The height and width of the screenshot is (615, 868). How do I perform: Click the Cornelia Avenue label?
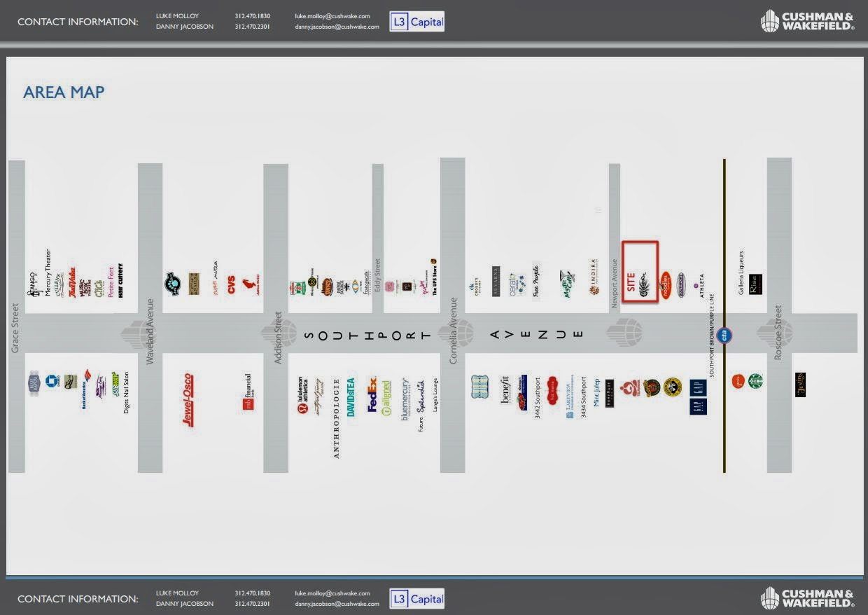point(454,330)
